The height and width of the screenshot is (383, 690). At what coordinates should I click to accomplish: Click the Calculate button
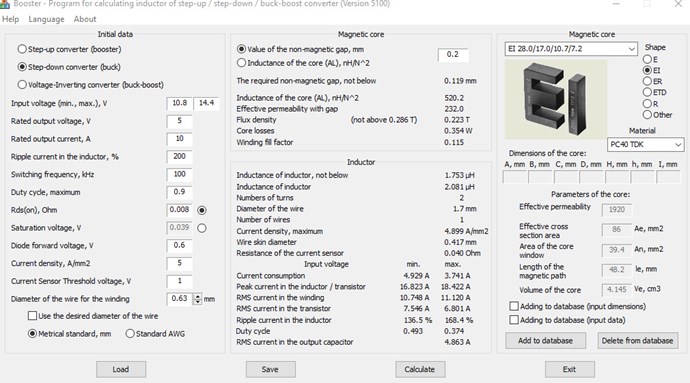420,369
